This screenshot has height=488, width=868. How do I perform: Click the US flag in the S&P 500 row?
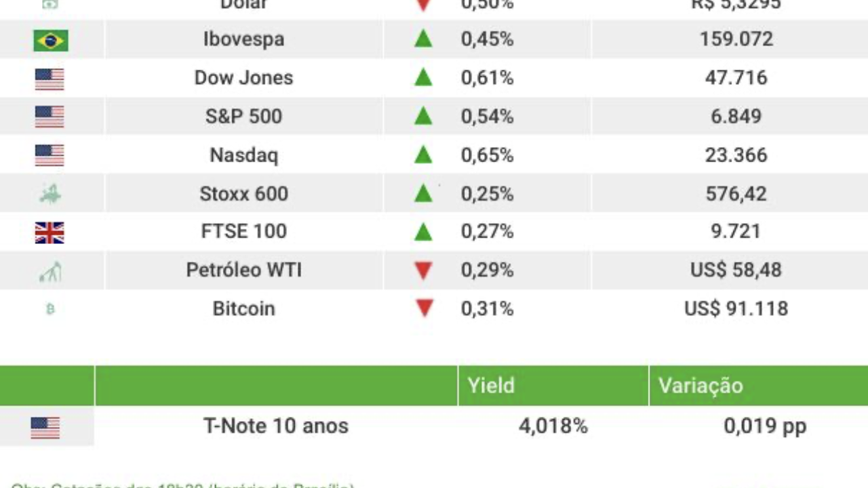click(x=50, y=117)
